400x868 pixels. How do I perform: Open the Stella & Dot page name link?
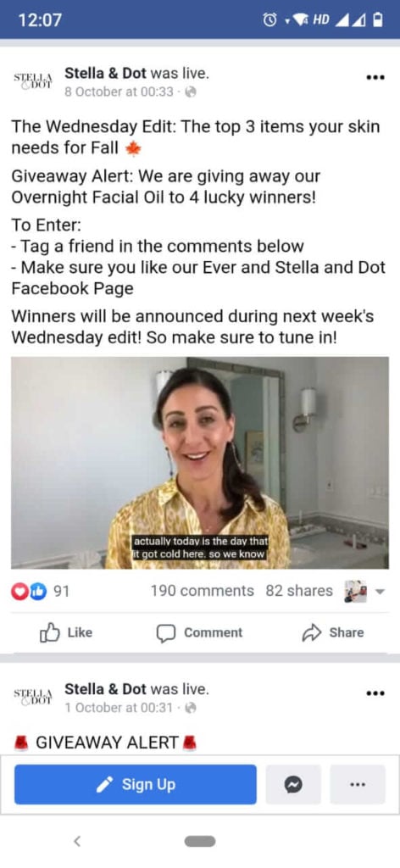(x=106, y=73)
